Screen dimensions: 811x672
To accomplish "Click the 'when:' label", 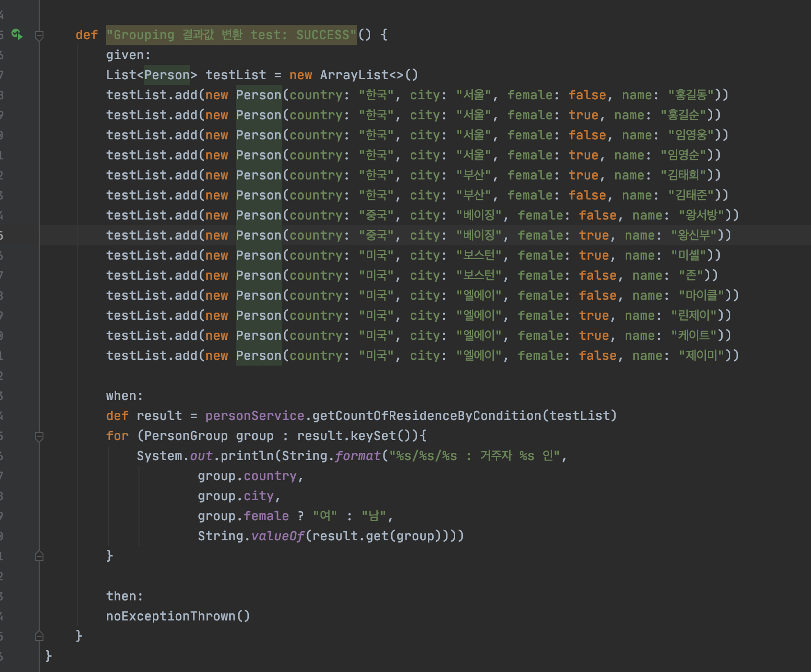I will pos(124,396).
